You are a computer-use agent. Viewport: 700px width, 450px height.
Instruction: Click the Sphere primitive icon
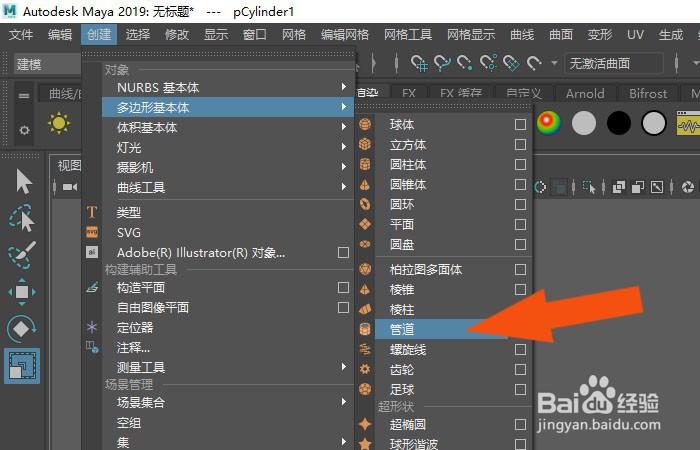tap(365, 124)
